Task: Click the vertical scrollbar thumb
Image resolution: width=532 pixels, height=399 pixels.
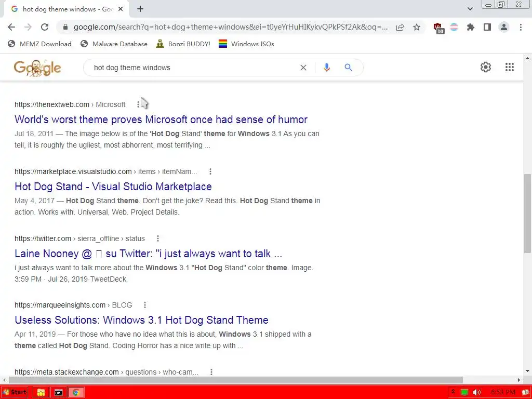Action: [527, 213]
